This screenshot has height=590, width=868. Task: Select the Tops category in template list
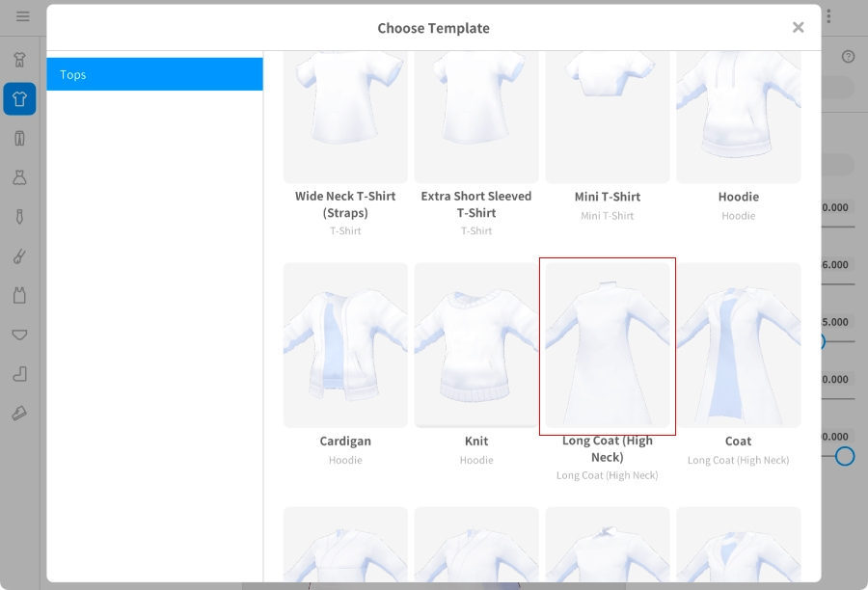pos(154,74)
